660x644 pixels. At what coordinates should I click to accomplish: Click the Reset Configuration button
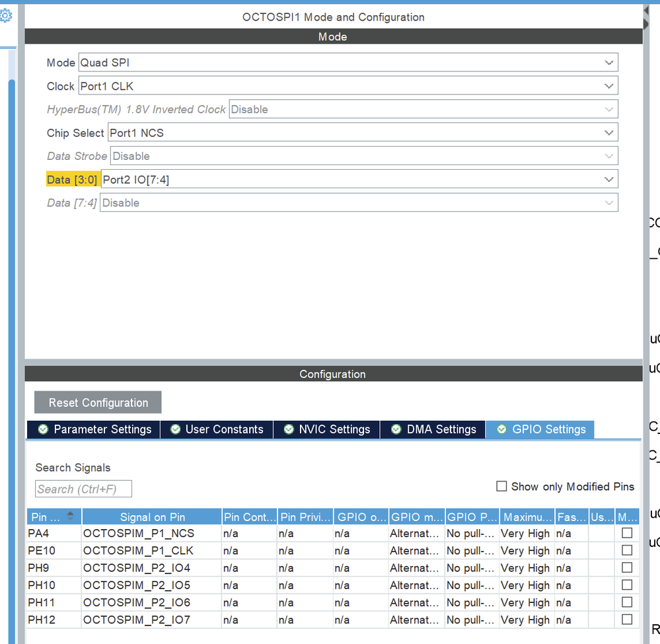point(98,402)
